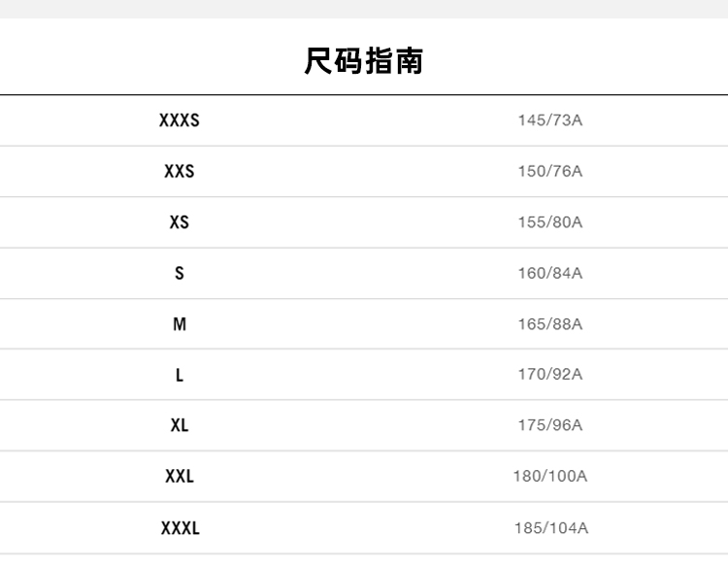Select the 180/100A measurement value
This screenshot has height=569, width=728.
(x=550, y=477)
